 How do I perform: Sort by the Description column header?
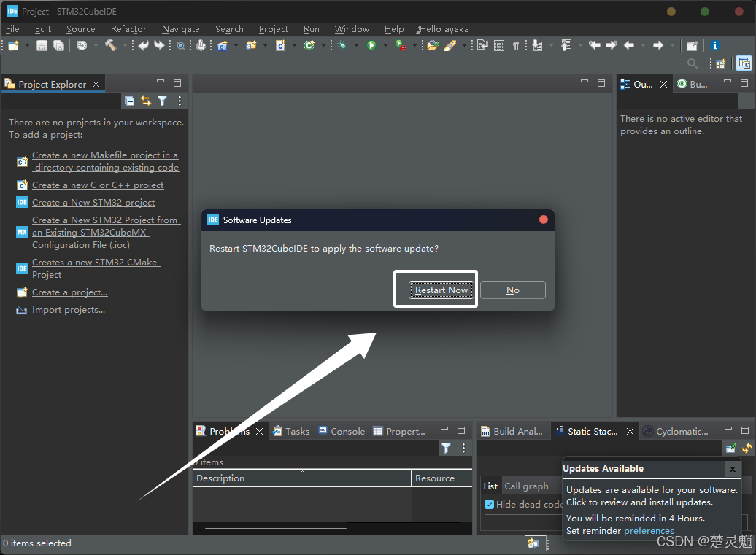point(301,478)
